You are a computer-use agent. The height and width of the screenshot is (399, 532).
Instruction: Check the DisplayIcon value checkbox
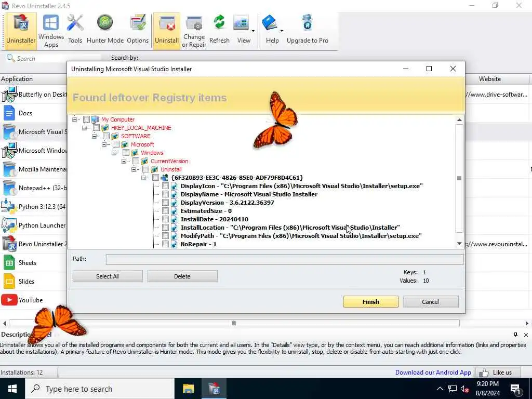[165, 186]
